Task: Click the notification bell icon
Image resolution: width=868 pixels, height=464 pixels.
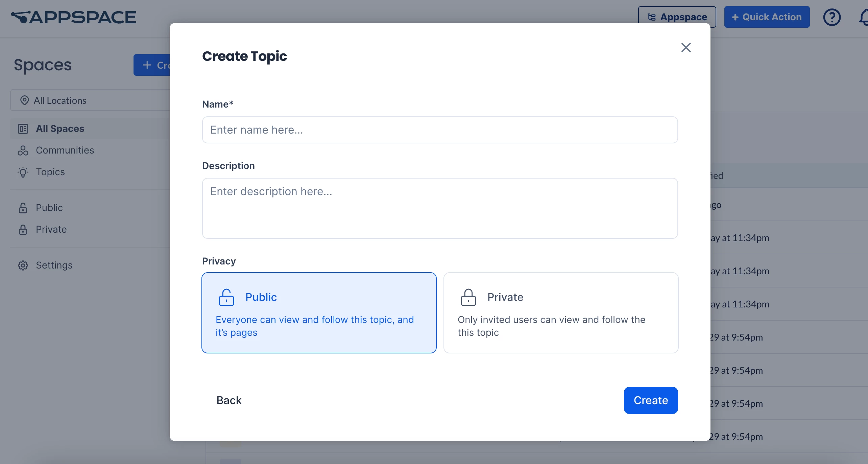Action: point(863,17)
